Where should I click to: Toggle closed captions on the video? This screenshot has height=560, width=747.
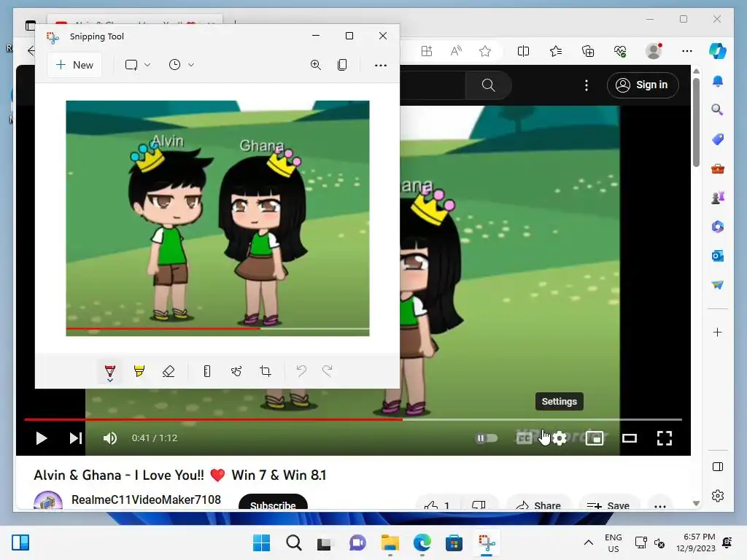pyautogui.click(x=524, y=438)
